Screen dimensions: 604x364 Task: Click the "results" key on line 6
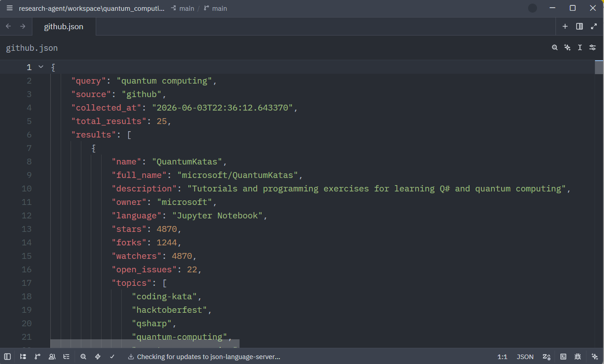94,135
